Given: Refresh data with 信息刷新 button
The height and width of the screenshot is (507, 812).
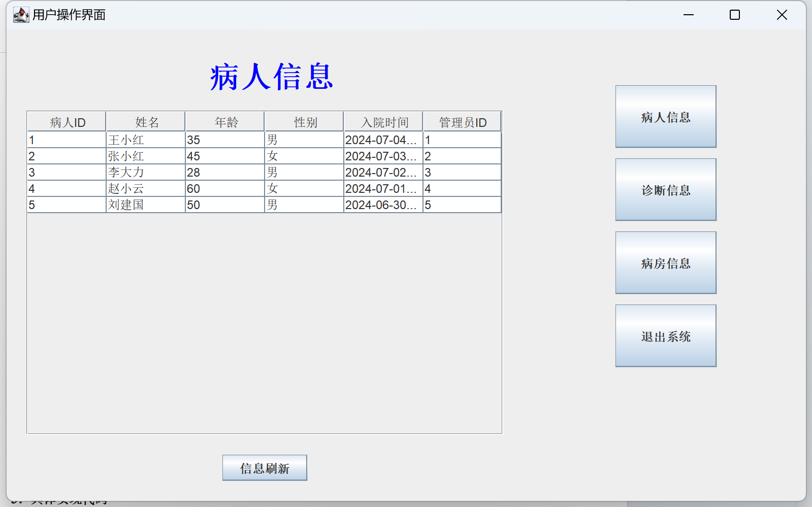Looking at the screenshot, I should point(264,468).
